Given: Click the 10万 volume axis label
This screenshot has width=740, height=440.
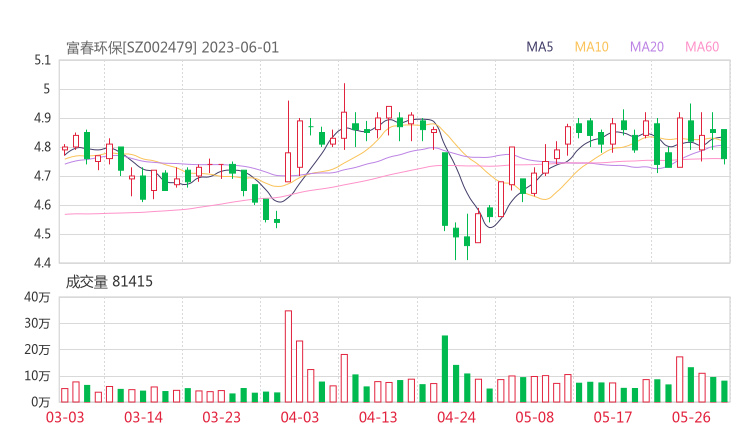Looking at the screenshot, I should click(x=37, y=376).
